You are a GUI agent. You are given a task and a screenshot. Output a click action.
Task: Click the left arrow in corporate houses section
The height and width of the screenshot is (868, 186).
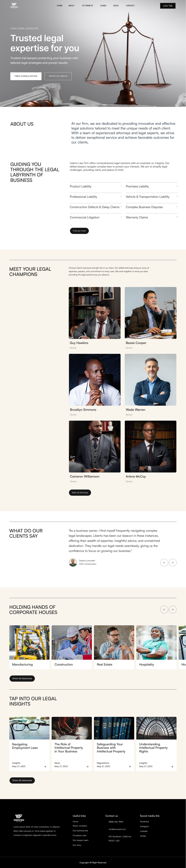(164, 610)
